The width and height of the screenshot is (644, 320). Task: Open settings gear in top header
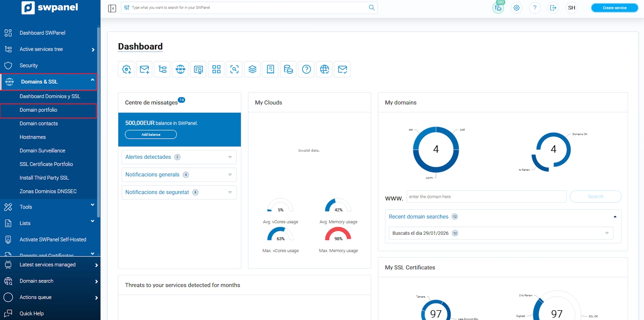click(x=516, y=8)
